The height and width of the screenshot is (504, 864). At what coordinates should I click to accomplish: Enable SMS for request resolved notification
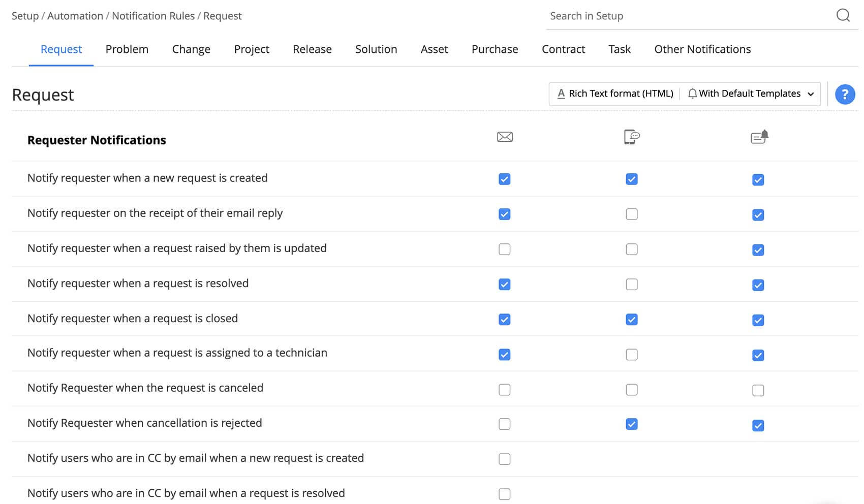632,285
